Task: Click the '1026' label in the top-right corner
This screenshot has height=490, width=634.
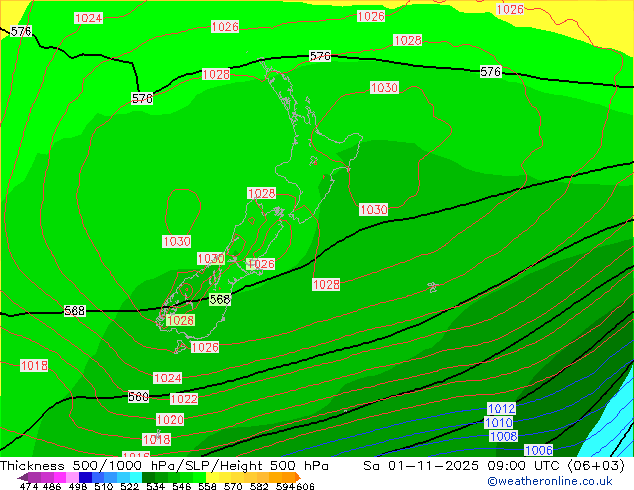Action: [510, 9]
